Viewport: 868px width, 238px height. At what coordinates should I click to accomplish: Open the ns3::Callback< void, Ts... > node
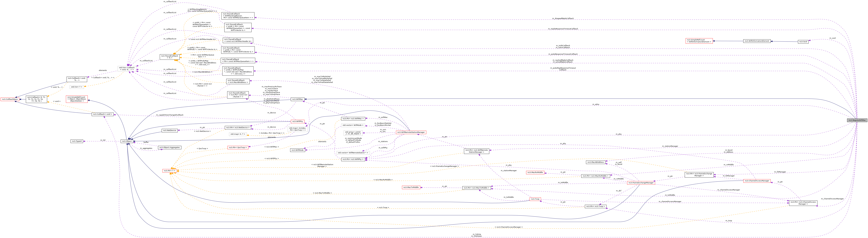pos(77,79)
